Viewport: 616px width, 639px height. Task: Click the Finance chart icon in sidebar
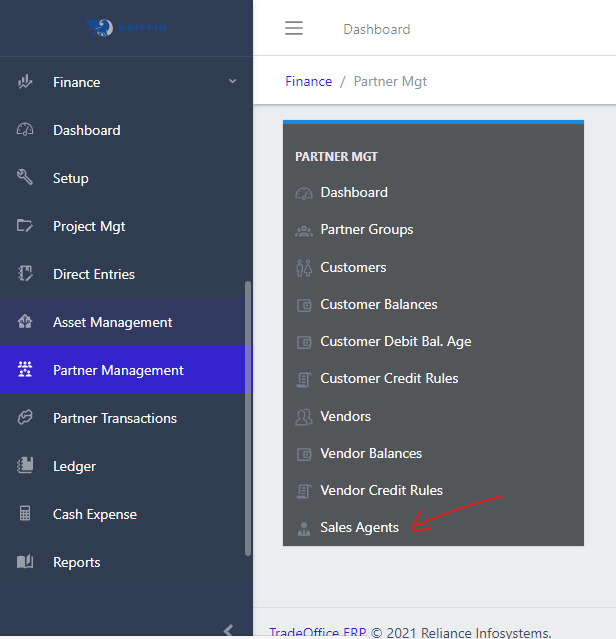coord(25,82)
